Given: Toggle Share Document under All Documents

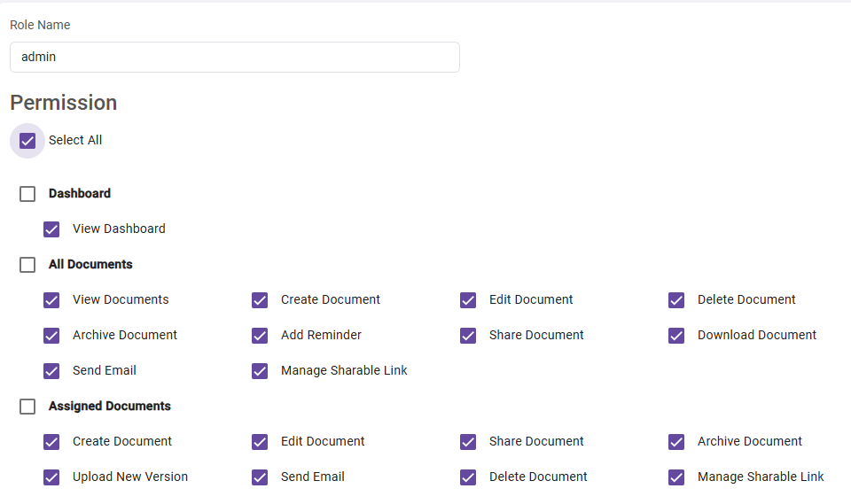Looking at the screenshot, I should pos(468,336).
